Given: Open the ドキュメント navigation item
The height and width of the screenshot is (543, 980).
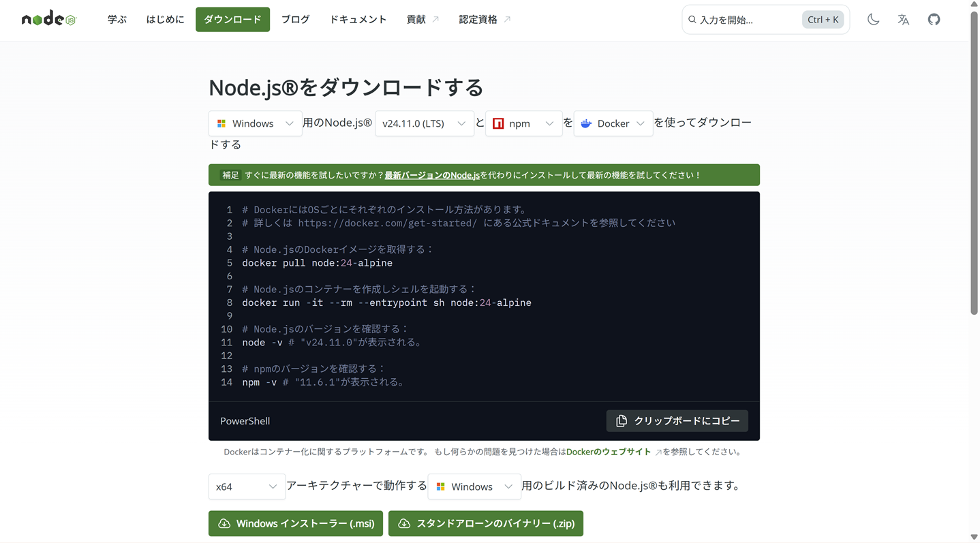Looking at the screenshot, I should [x=358, y=19].
